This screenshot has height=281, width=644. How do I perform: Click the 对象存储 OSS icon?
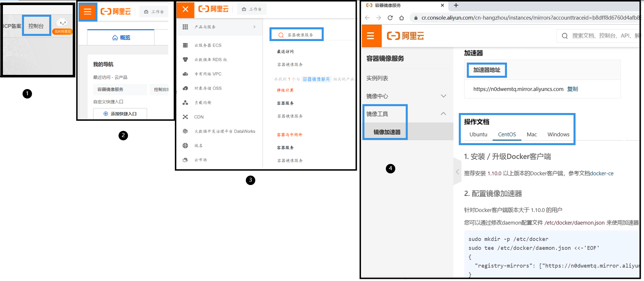point(185,88)
